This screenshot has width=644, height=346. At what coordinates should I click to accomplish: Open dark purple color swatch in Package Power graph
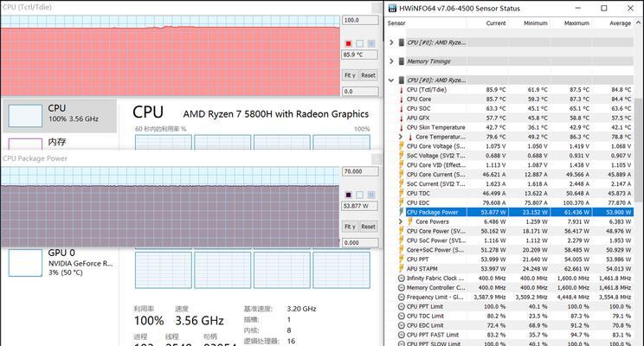[348, 195]
